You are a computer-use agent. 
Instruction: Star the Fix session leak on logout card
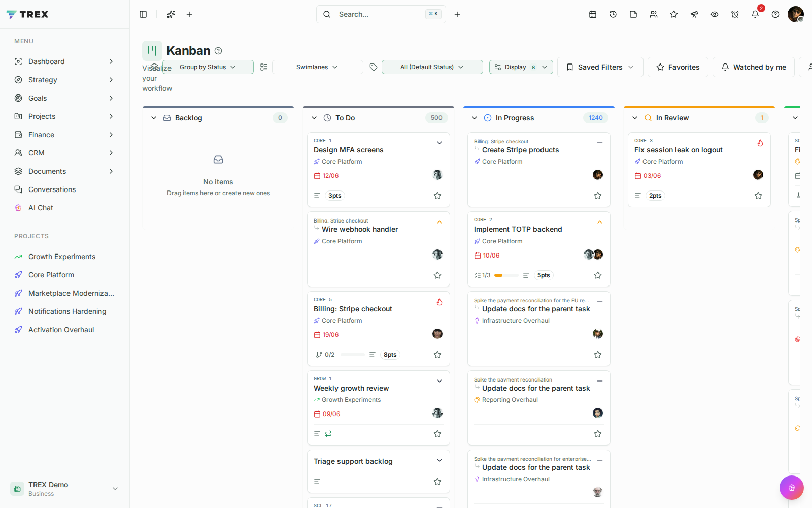click(758, 196)
